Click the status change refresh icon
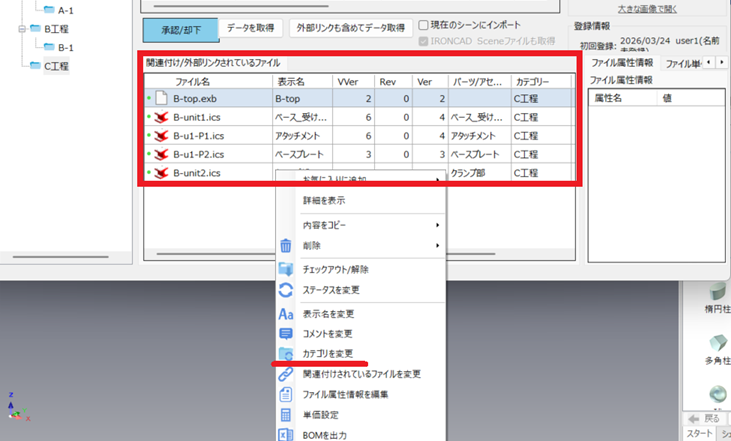 coord(286,290)
